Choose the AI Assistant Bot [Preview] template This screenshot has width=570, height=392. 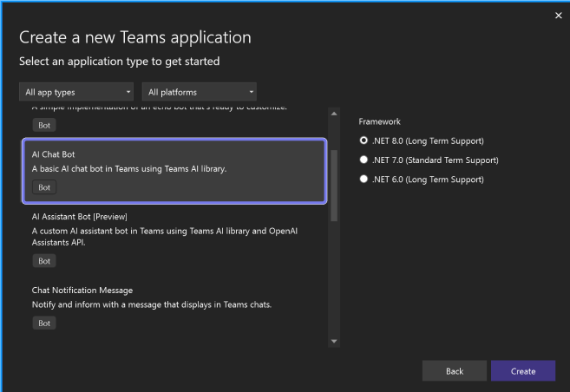pos(174,229)
